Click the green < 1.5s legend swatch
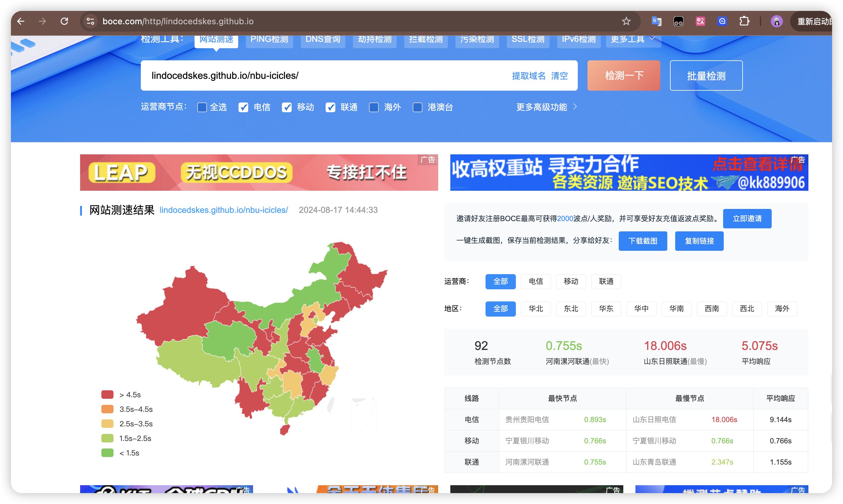 tap(107, 453)
